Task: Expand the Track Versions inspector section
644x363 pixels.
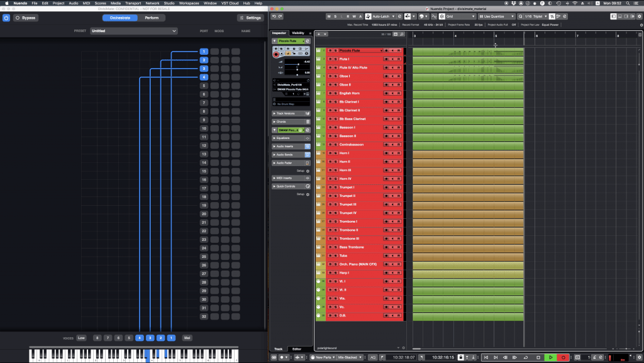Action: [274, 113]
